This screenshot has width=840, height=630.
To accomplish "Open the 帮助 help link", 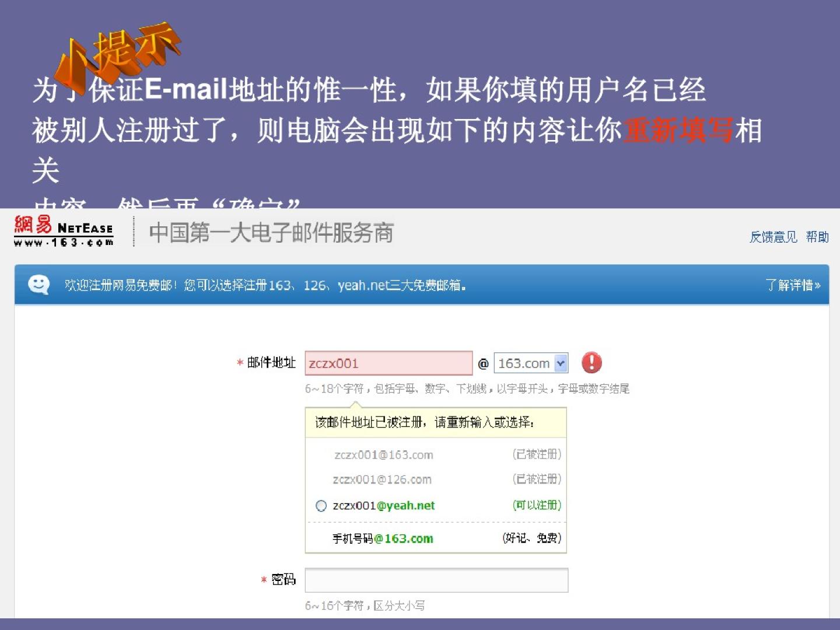I will pyautogui.click(x=817, y=237).
